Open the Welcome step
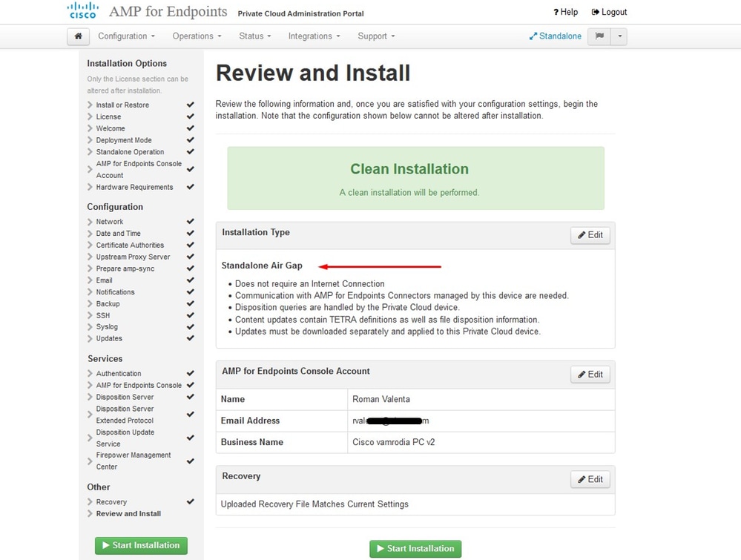Screen dimensions: 741x560 tap(111, 128)
